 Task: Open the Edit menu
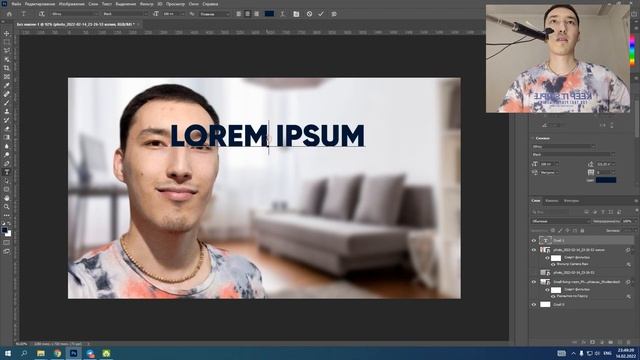tap(40, 4)
